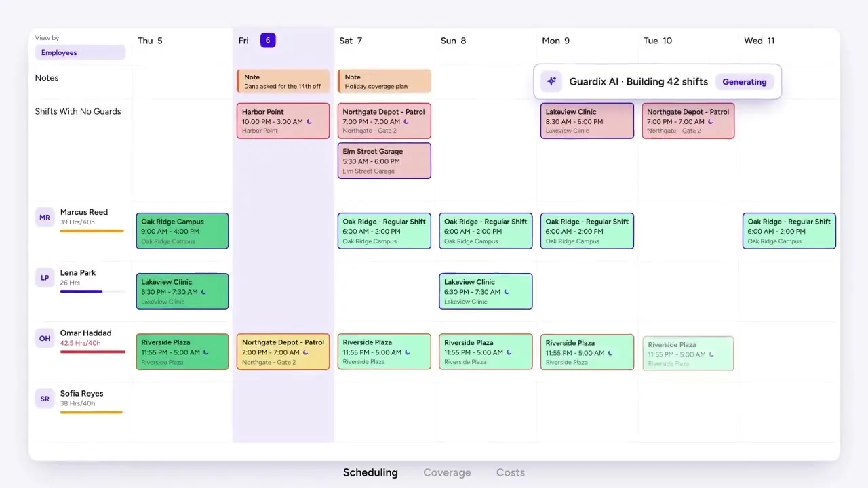Open Omar Haddad's Thursday Riverside Plaza shift
The image size is (868, 488).
(182, 352)
